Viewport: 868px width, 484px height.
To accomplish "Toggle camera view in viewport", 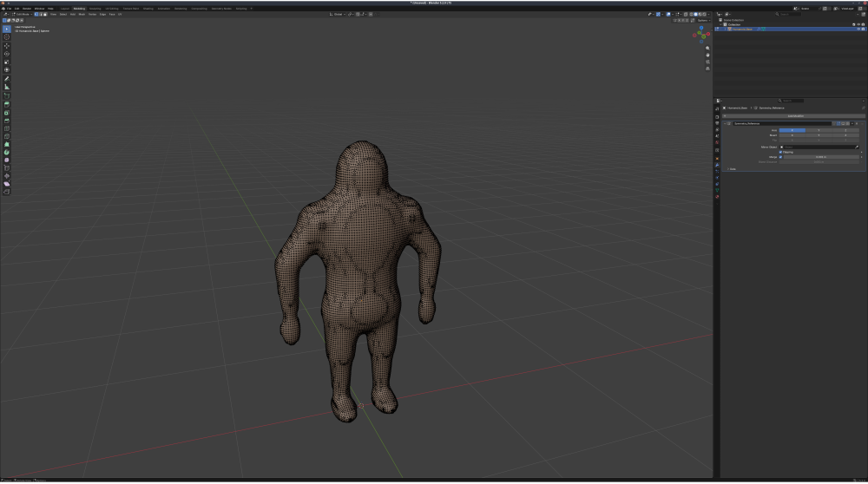I will (707, 62).
